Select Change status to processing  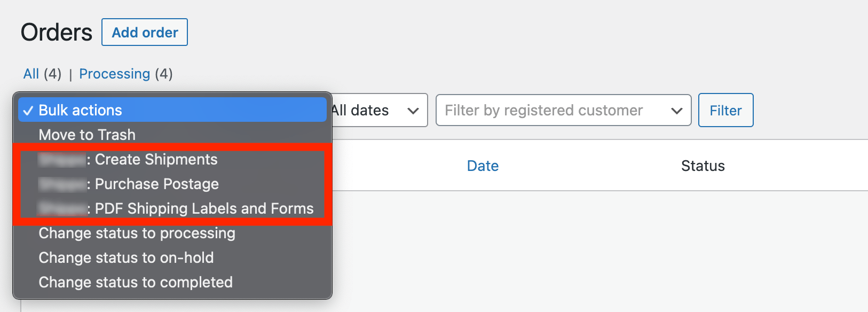pos(137,233)
